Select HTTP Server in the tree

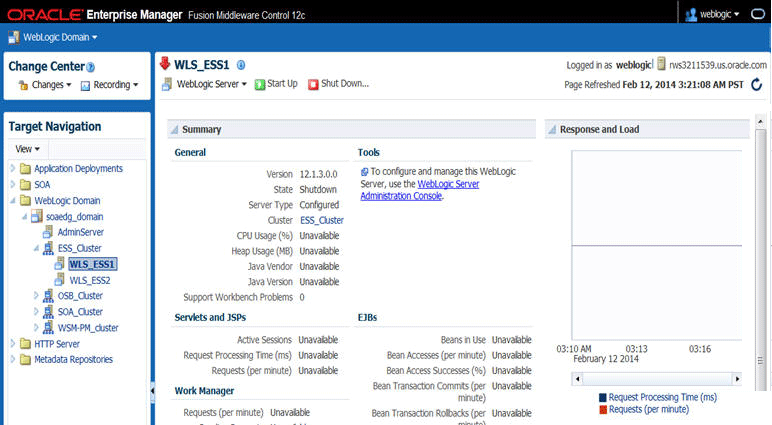57,344
